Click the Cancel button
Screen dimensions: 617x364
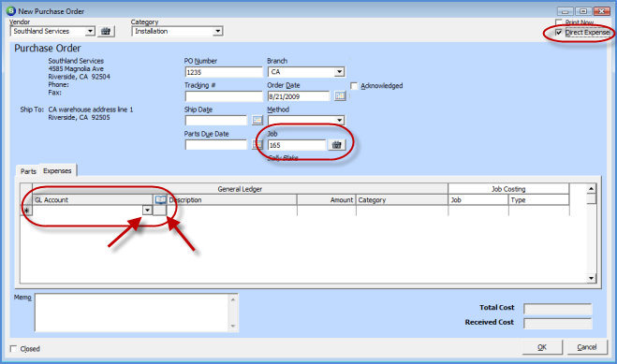(x=587, y=347)
